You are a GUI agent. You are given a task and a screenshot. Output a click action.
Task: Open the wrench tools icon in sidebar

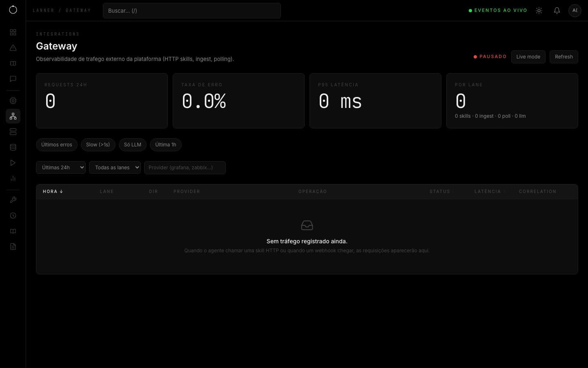[13, 200]
